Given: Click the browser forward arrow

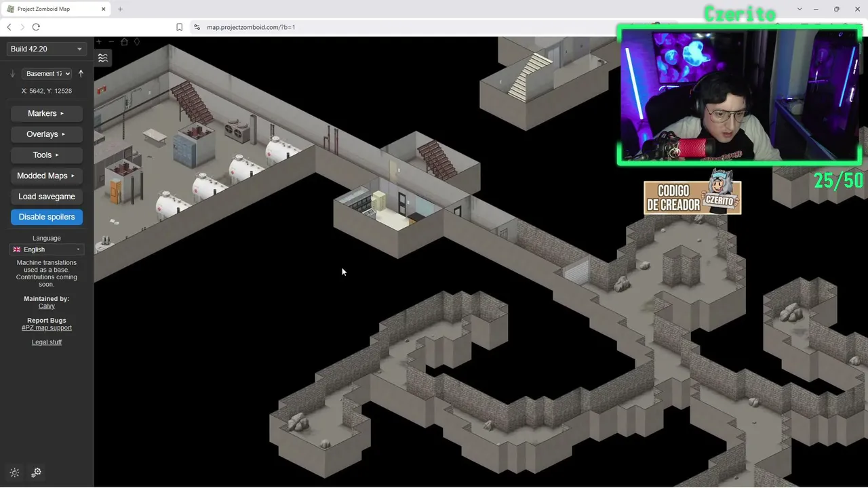Looking at the screenshot, I should [22, 27].
